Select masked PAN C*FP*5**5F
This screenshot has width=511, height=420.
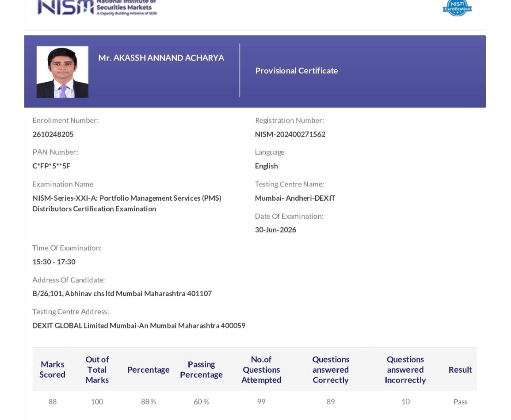point(51,166)
